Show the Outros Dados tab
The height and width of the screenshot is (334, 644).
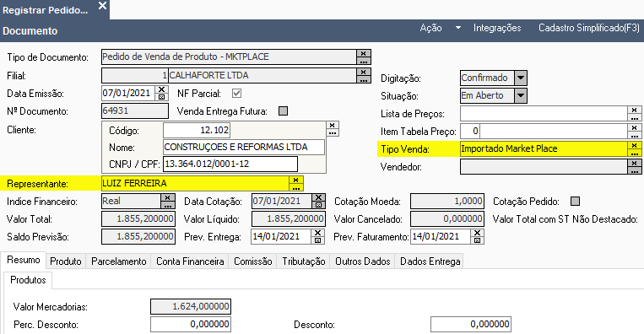[x=363, y=261]
